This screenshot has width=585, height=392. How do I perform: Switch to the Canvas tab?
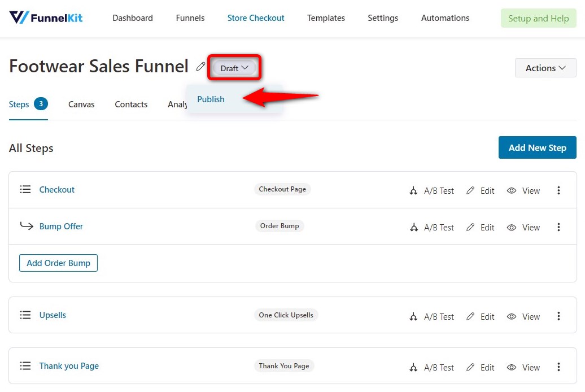coord(81,104)
